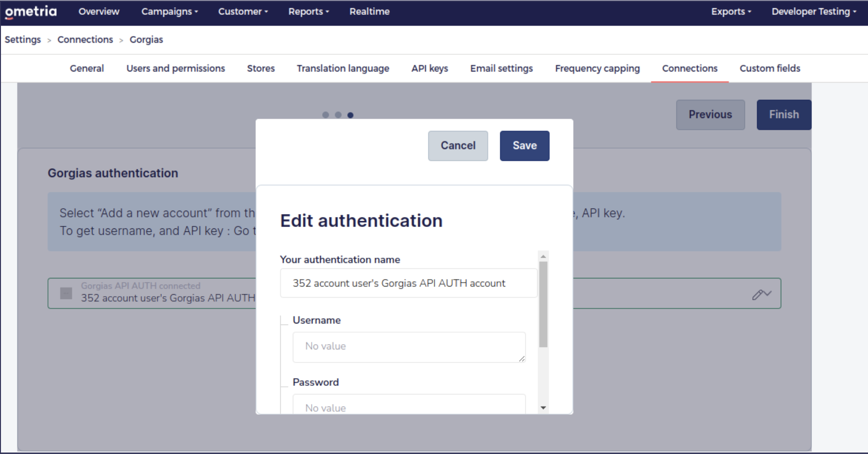
Task: Click the empty Username input field
Action: [x=408, y=346]
